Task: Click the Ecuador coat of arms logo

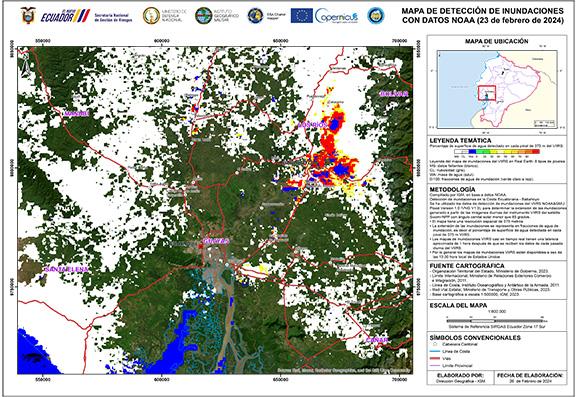Action: (x=27, y=16)
